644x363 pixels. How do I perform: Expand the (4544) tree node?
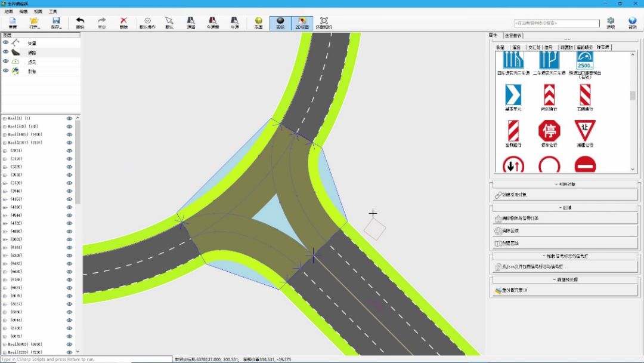coord(5,215)
